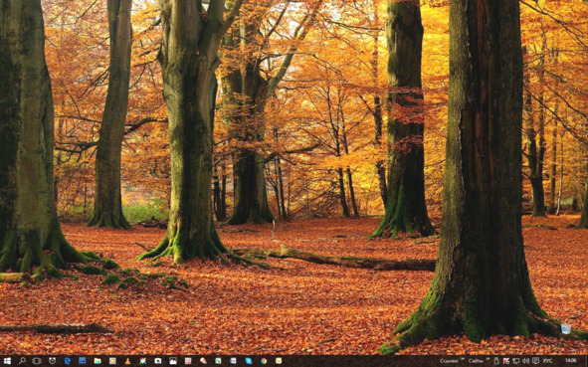Launch Word from the taskbar
Screen dimensions: 588x367
click(x=233, y=361)
